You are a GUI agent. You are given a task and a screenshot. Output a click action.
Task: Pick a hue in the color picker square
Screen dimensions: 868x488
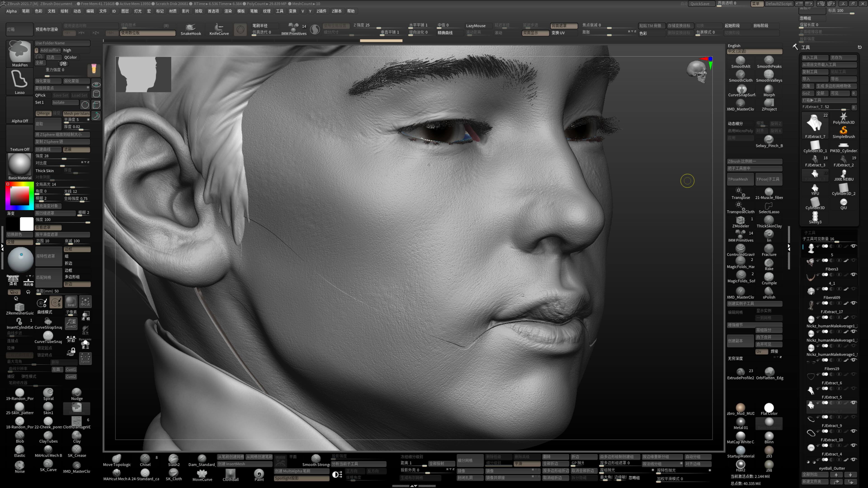[19, 196]
